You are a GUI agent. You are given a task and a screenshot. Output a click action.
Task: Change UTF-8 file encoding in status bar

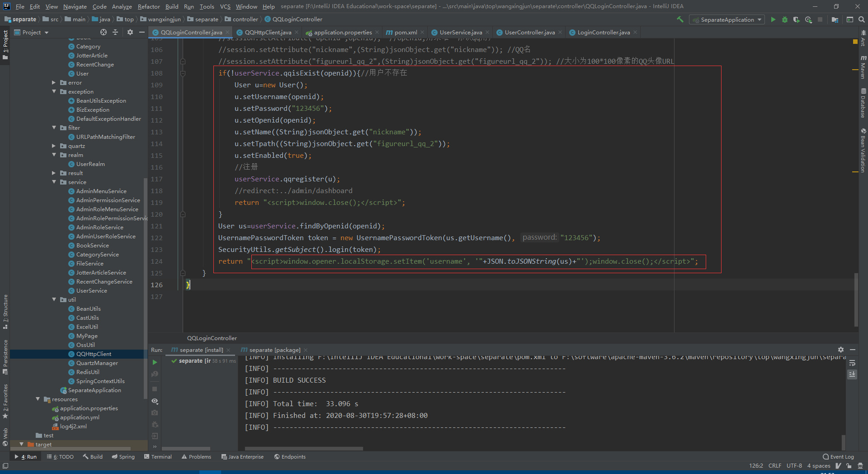click(x=794, y=466)
